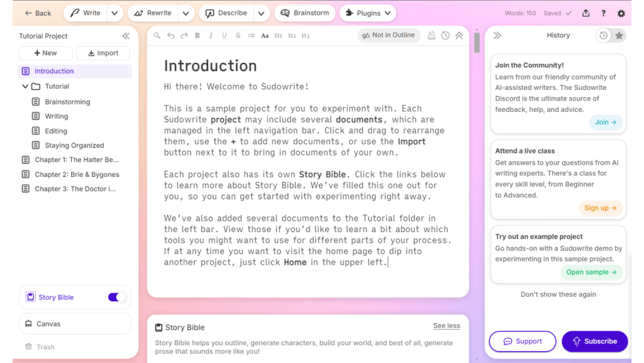Open the Aa font settings
This screenshot has width=644, height=363.
(x=265, y=36)
